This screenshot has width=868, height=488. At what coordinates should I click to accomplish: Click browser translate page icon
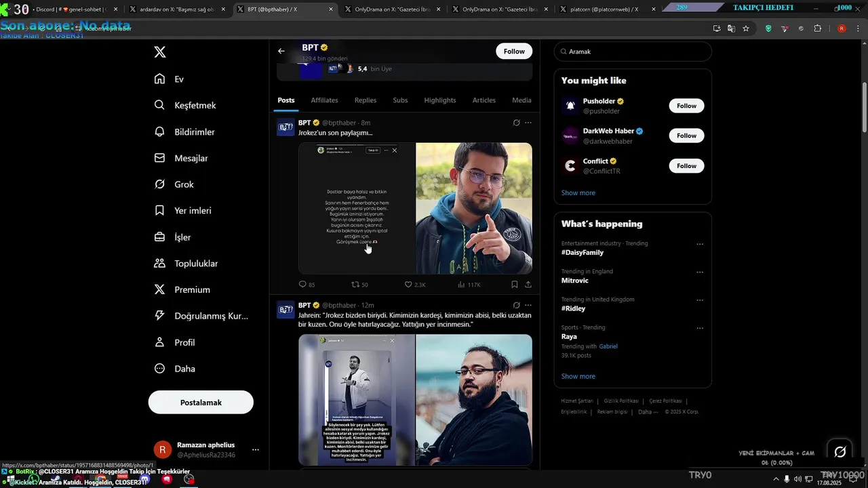point(731,28)
